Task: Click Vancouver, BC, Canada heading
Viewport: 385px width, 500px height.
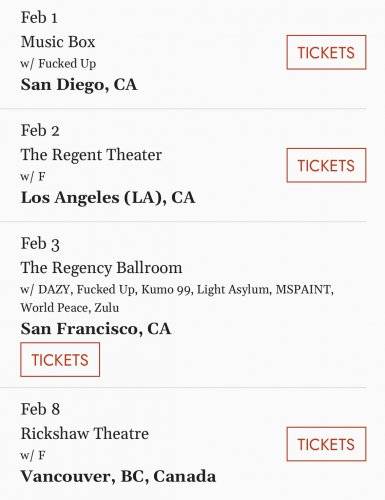Action: coord(118,476)
